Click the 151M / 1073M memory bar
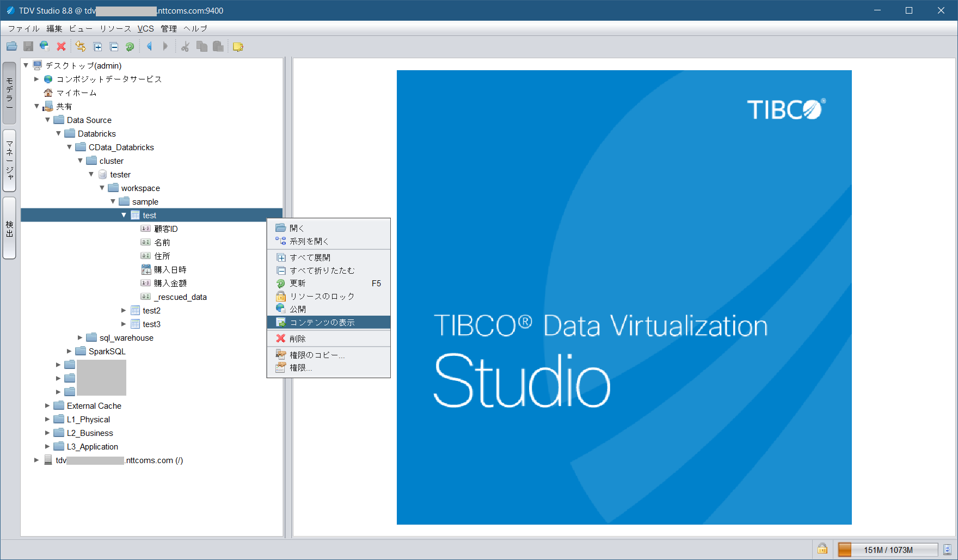The height and width of the screenshot is (560, 958). (x=888, y=550)
